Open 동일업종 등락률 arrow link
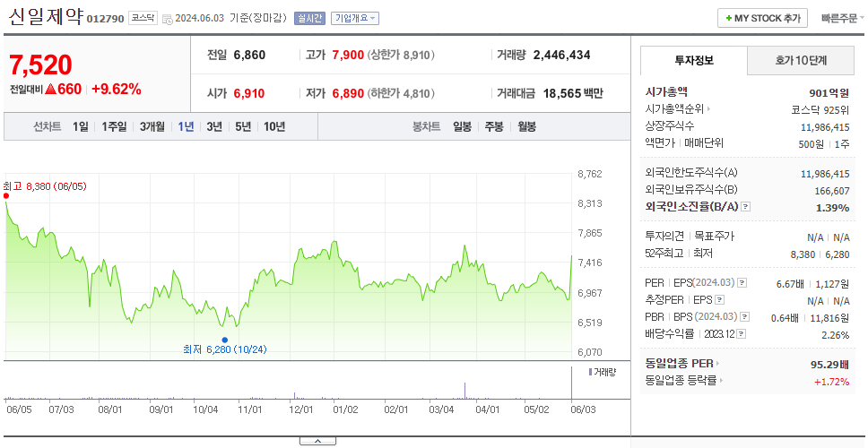Screen dimensions: 868x448 point(684,381)
